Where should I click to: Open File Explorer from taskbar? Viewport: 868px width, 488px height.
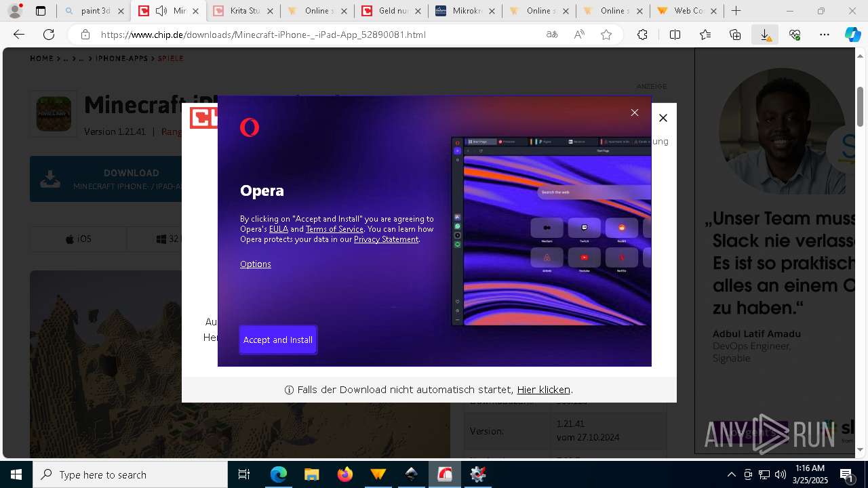(x=311, y=474)
